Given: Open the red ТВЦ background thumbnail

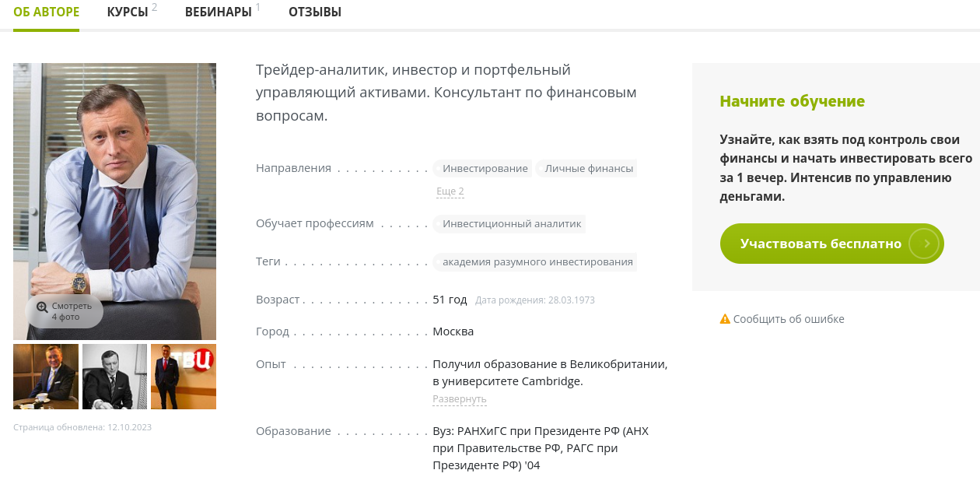Looking at the screenshot, I should (184, 376).
